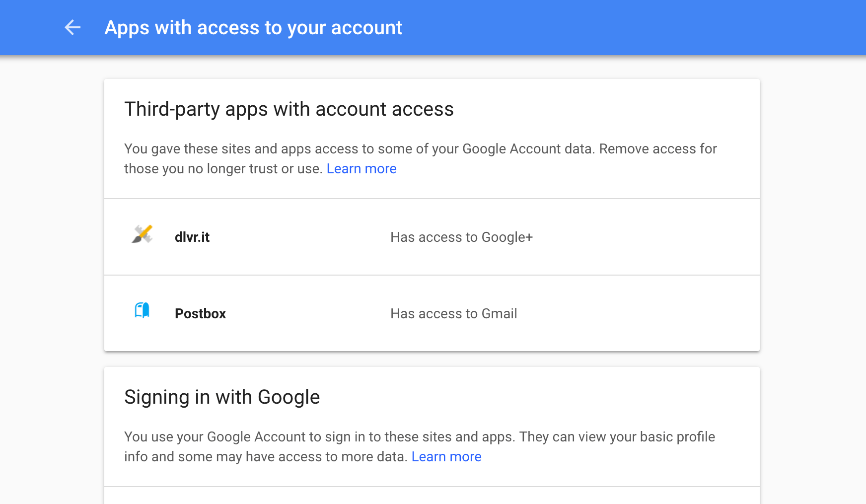Click the word "Gmail" in Postbox row
Viewport: 866px width, 504px height.
tap(499, 314)
